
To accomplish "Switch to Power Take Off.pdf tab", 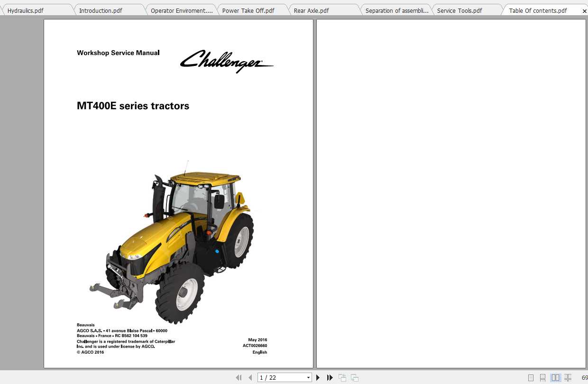I will coord(252,10).
